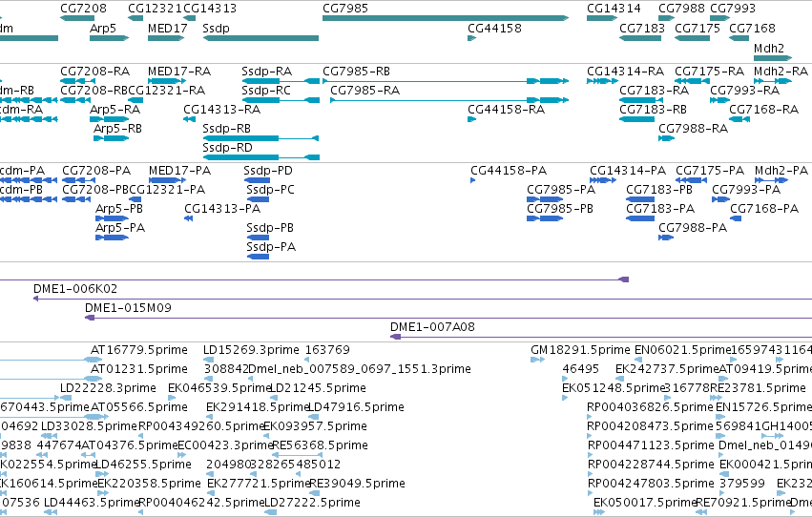Click the CG44158-RA transcript label
Viewport: 812px width, 517px height.
tap(506, 109)
